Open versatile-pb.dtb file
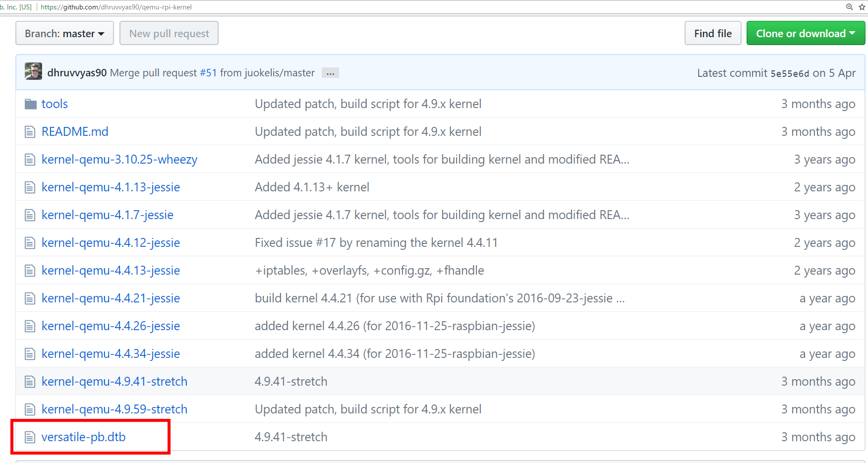This screenshot has width=868, height=463. (x=83, y=437)
